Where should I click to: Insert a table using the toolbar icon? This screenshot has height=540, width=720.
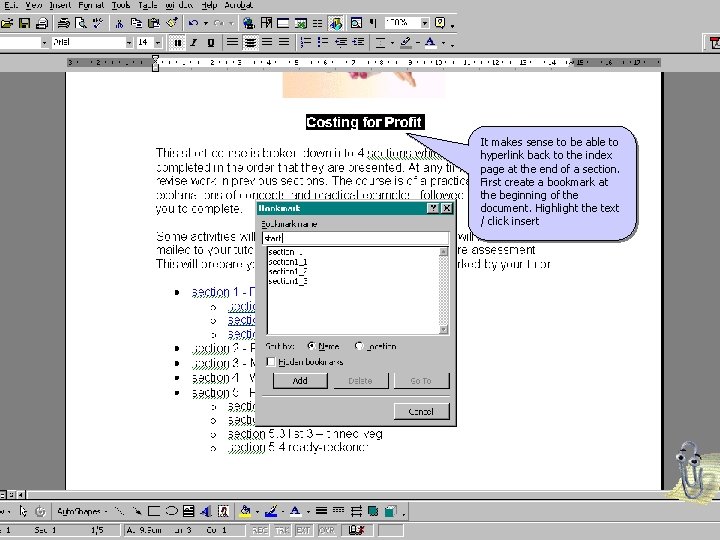[x=283, y=23]
